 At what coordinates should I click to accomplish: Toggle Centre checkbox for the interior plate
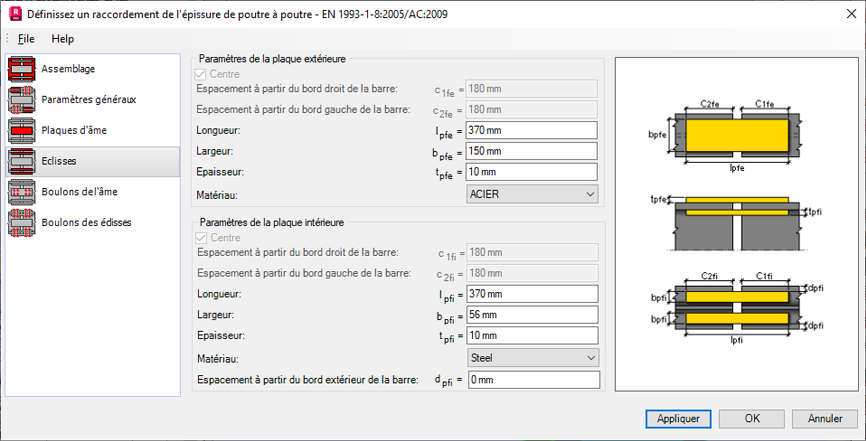pos(202,238)
